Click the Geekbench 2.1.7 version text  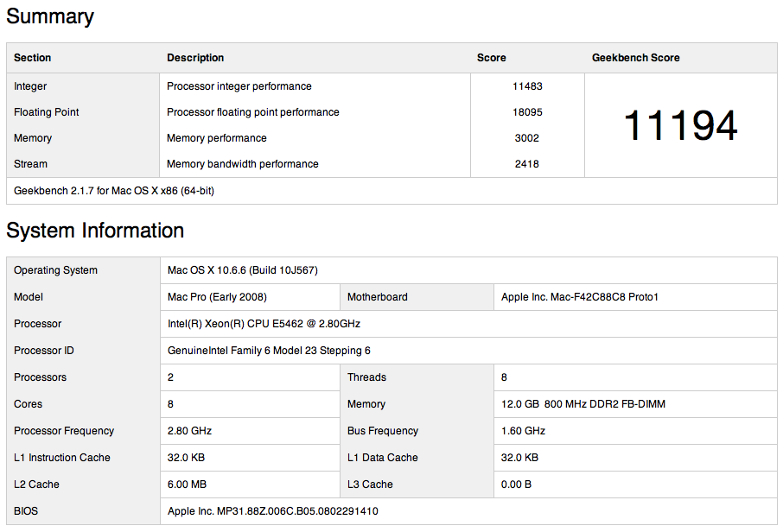point(114,191)
